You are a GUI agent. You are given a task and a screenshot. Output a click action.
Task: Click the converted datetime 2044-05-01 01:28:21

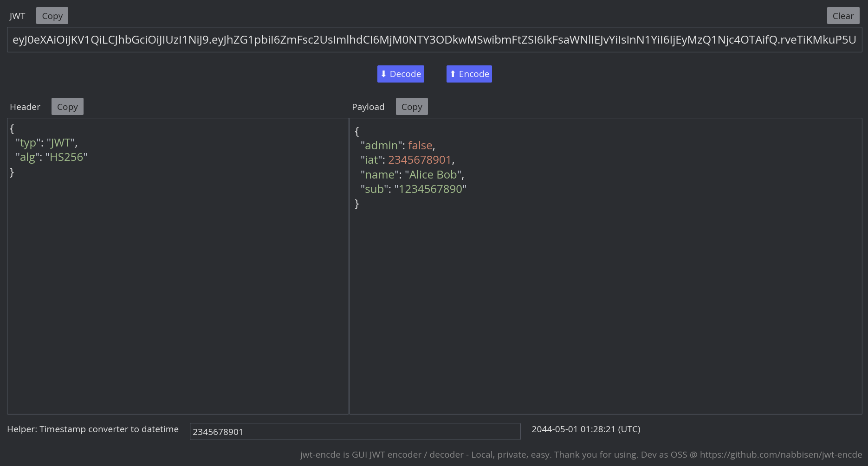tap(586, 429)
